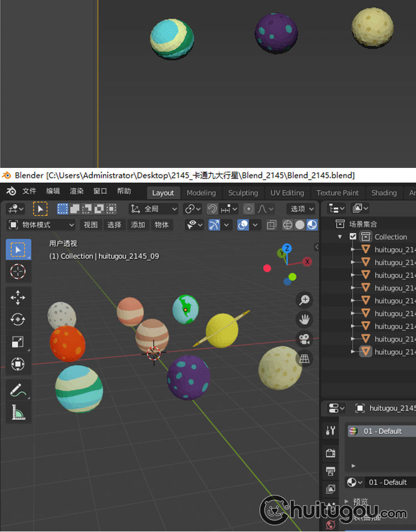Toggle the perspective/orthographic grid icon
This screenshot has height=532, width=416.
click(x=304, y=359)
